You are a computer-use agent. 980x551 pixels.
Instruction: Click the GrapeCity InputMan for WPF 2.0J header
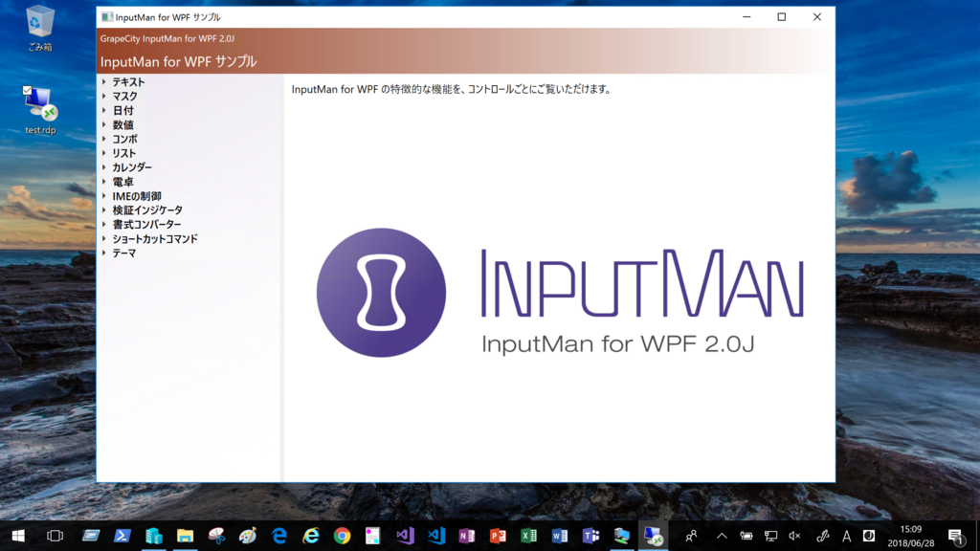tap(167, 38)
